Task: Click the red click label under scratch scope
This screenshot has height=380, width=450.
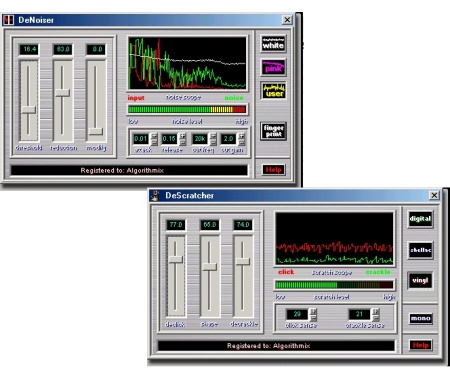Action: coord(286,272)
